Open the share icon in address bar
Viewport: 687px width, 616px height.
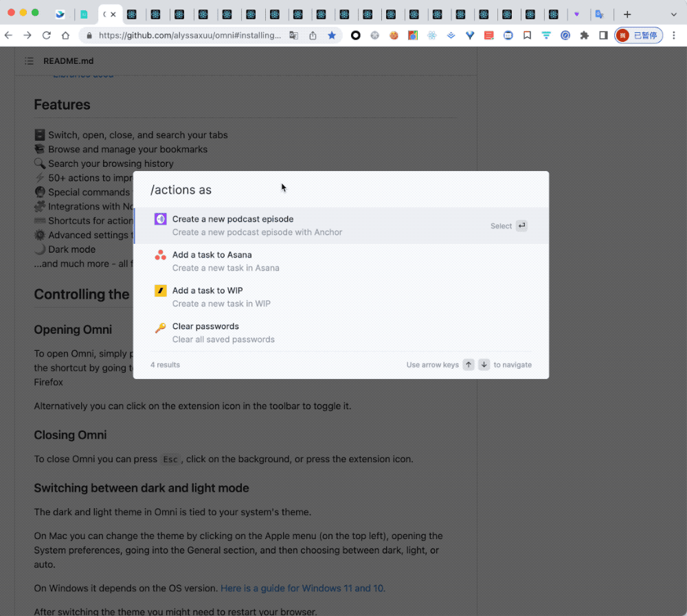pyautogui.click(x=313, y=35)
